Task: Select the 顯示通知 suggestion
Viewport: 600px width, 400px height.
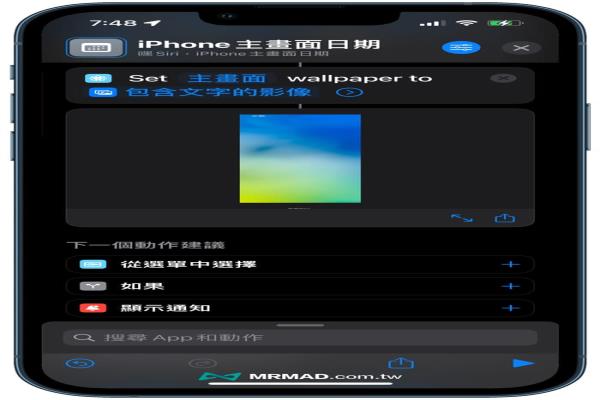Action: tap(300, 308)
